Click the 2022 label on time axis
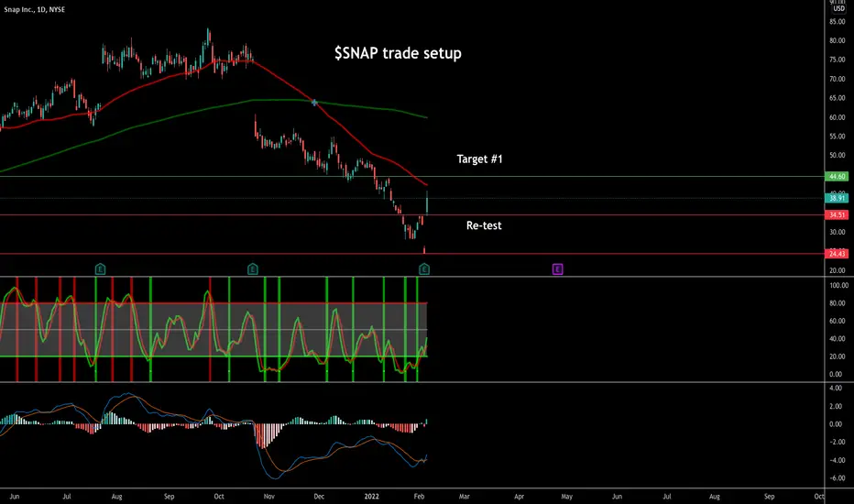Image resolution: width=854 pixels, height=504 pixels. point(371,497)
